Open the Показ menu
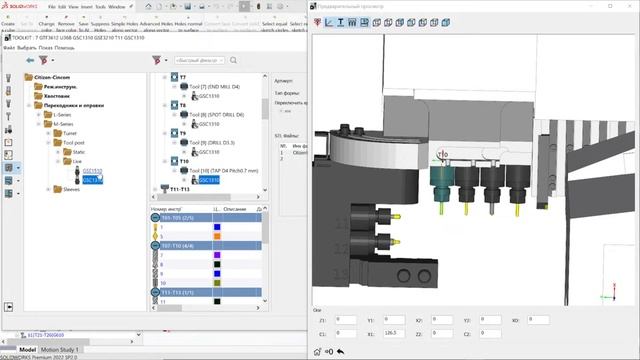 click(46, 48)
